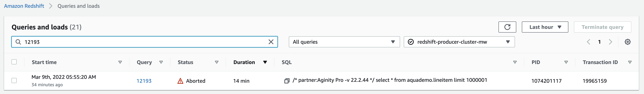Clear the search field with X icon
The width and height of the screenshot is (644, 94).
tap(271, 42)
